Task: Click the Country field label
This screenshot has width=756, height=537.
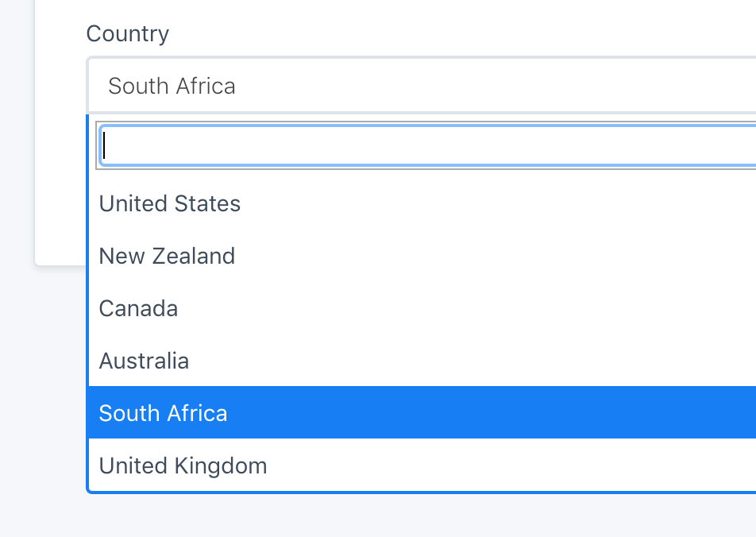Action: coord(128,33)
